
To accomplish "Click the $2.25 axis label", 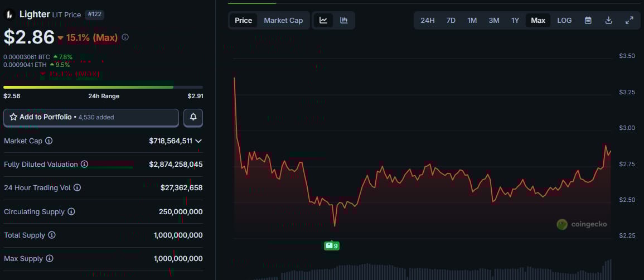I will coord(627,236).
